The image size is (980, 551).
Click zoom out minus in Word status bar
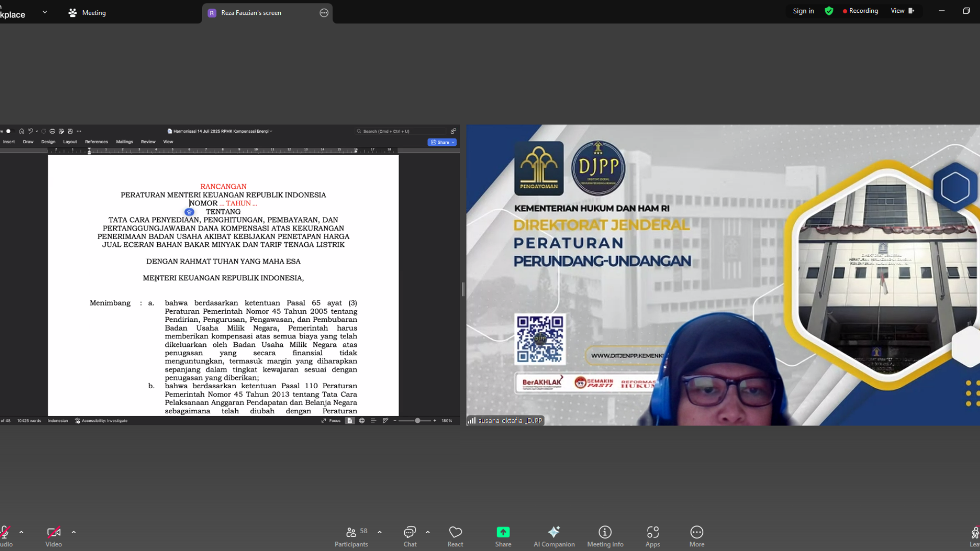click(395, 421)
